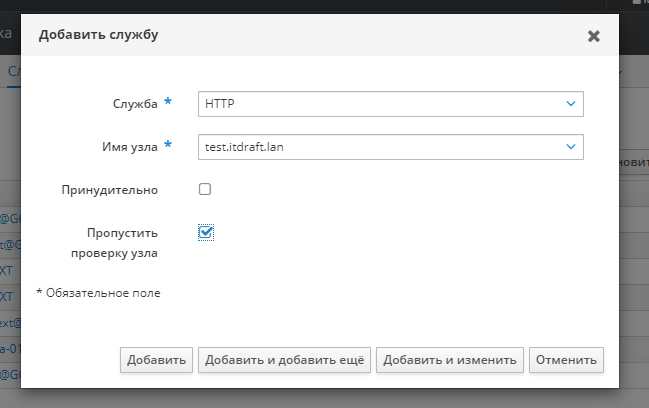The width and height of the screenshot is (649, 408).
Task: Click the Обязательное поле note text
Action: (98, 293)
